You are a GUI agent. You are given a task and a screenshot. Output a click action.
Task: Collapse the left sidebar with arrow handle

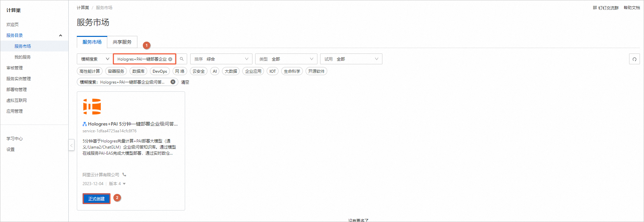71,146
